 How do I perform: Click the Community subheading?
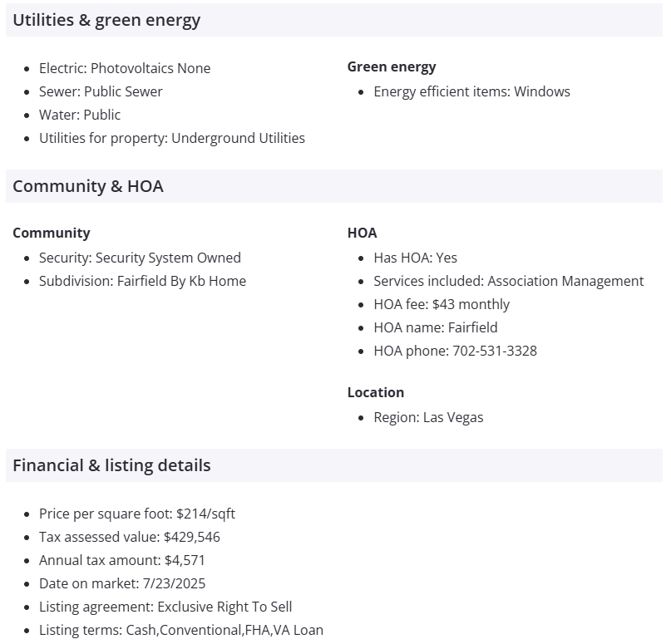coord(52,234)
